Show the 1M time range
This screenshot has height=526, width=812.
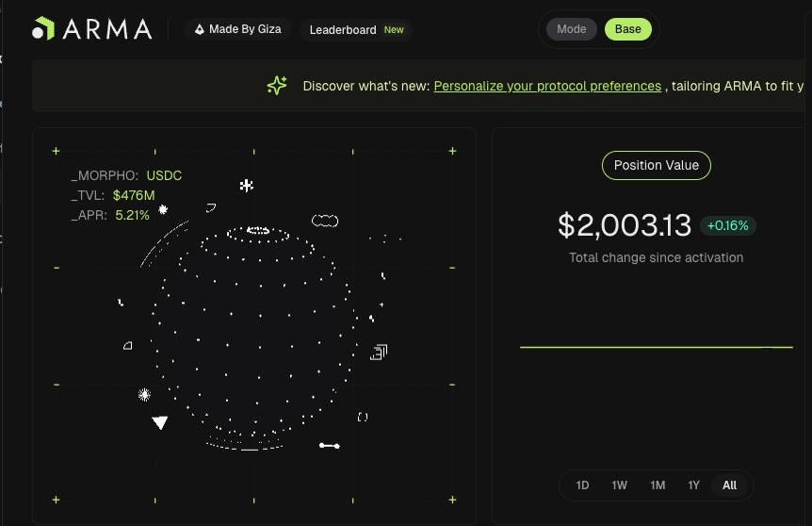(x=658, y=485)
